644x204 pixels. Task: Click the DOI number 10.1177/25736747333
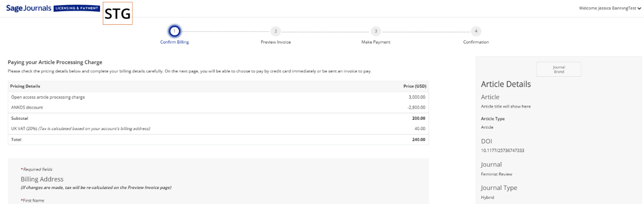[x=502, y=151]
